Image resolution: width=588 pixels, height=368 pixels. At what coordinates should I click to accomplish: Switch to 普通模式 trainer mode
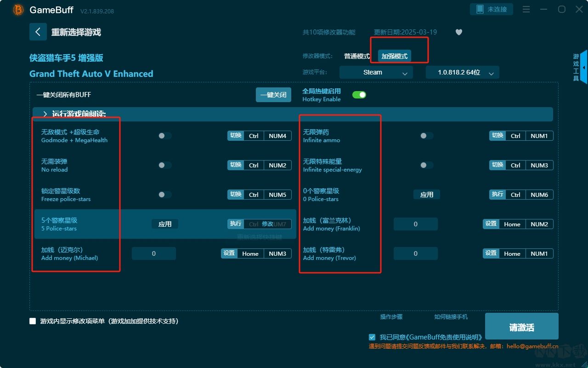point(356,56)
